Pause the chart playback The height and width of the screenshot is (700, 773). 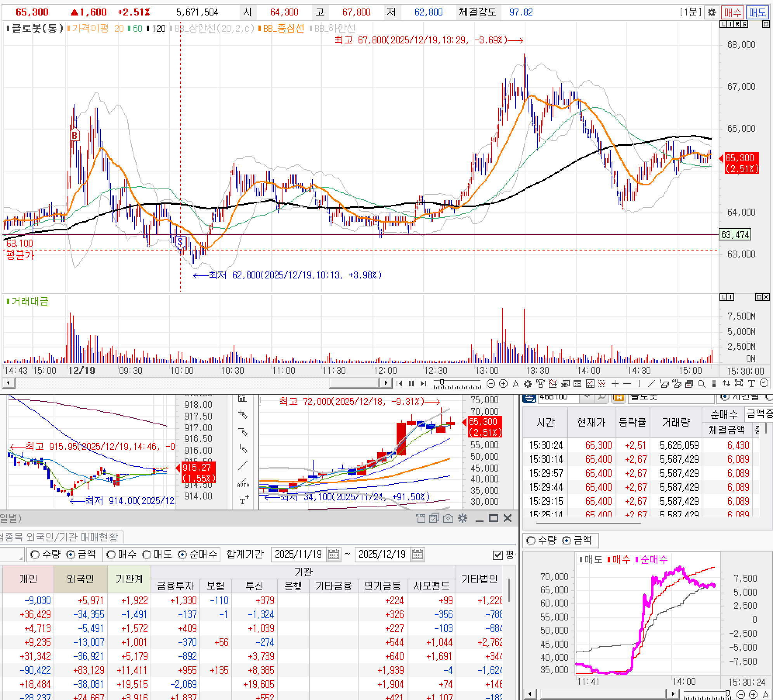[x=411, y=384]
